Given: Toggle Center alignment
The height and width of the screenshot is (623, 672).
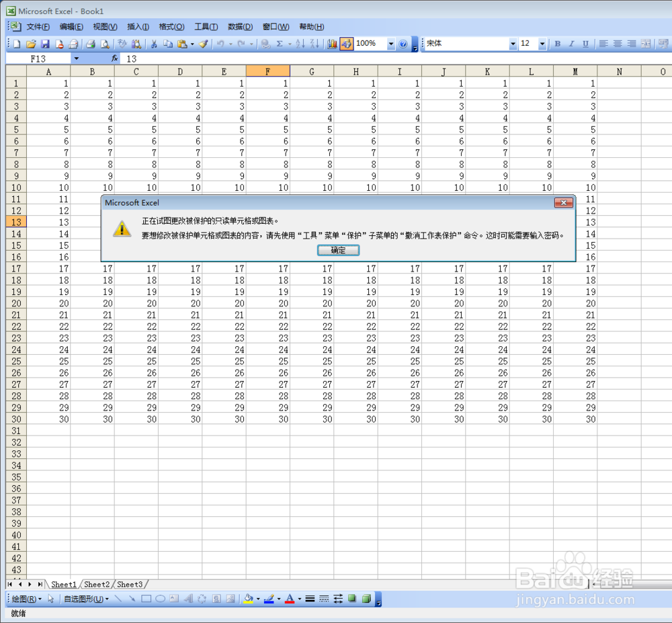Looking at the screenshot, I should 618,44.
